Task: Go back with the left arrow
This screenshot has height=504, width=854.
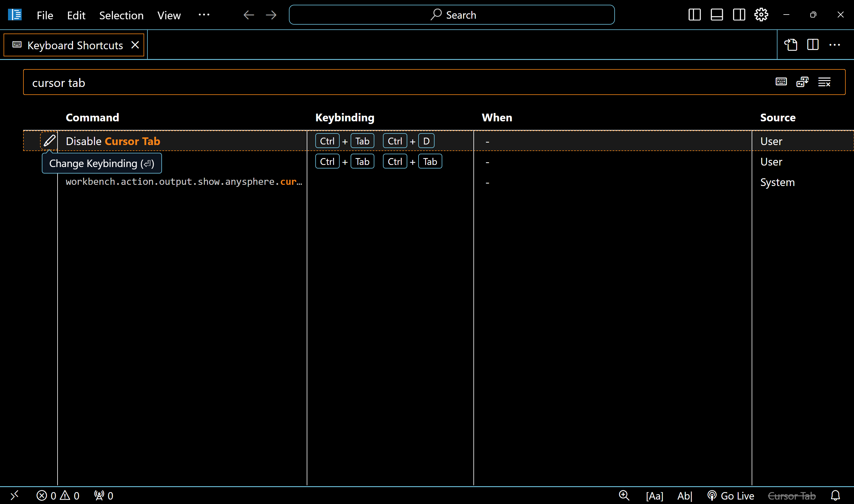Action: click(x=249, y=15)
